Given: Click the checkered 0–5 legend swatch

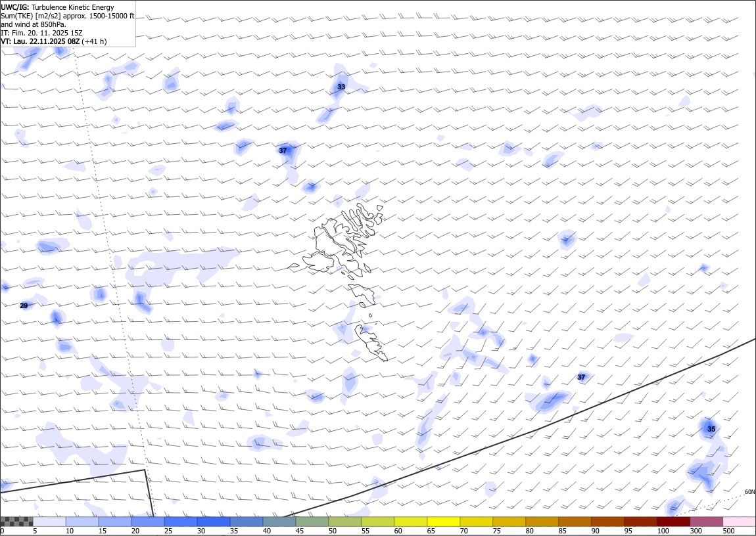Looking at the screenshot, I should click(x=17, y=522).
